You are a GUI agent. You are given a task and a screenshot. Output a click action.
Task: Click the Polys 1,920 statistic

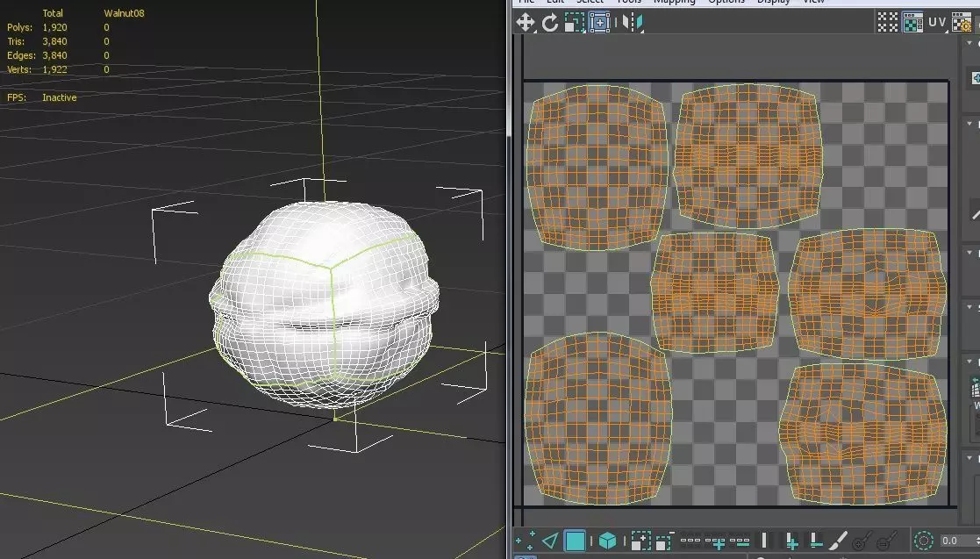[37, 27]
